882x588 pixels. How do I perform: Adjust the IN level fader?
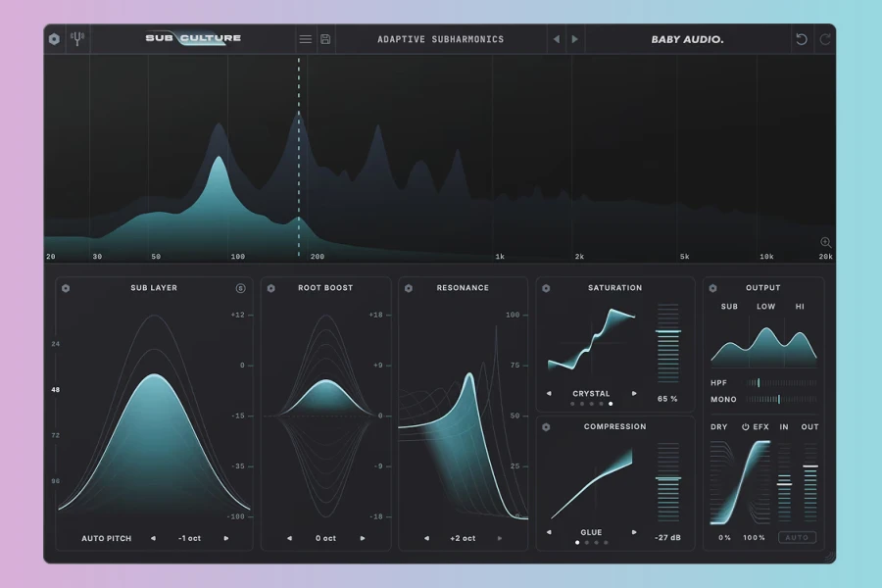point(784,482)
